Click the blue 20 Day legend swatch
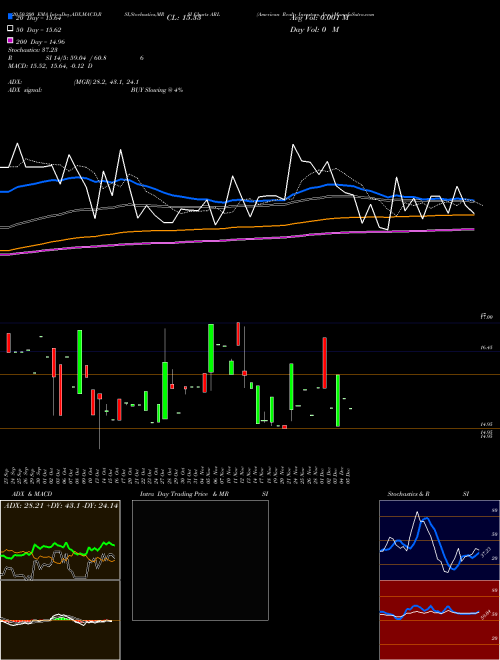Viewport: 500px width, 660px height. (10, 16)
